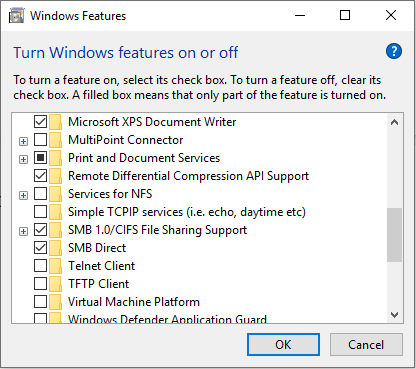Select the Virtual Machine Platform label
Image resolution: width=416 pixels, height=369 pixels.
[134, 302]
